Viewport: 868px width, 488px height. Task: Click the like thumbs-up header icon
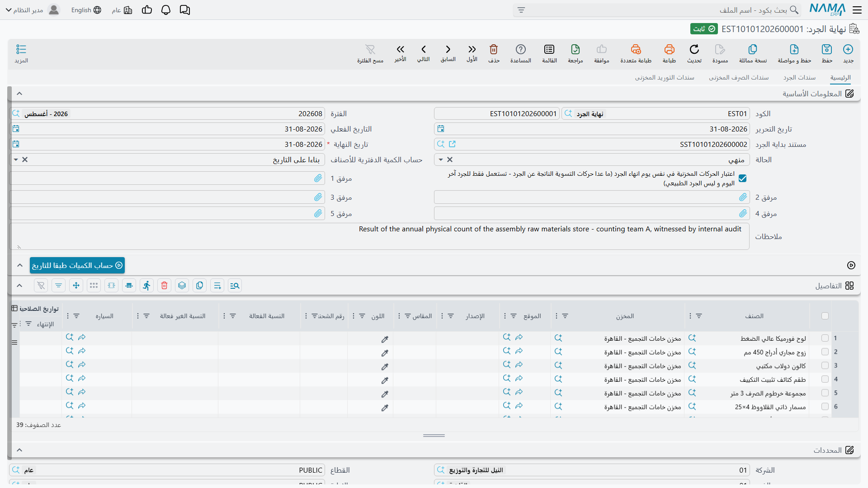tap(147, 10)
